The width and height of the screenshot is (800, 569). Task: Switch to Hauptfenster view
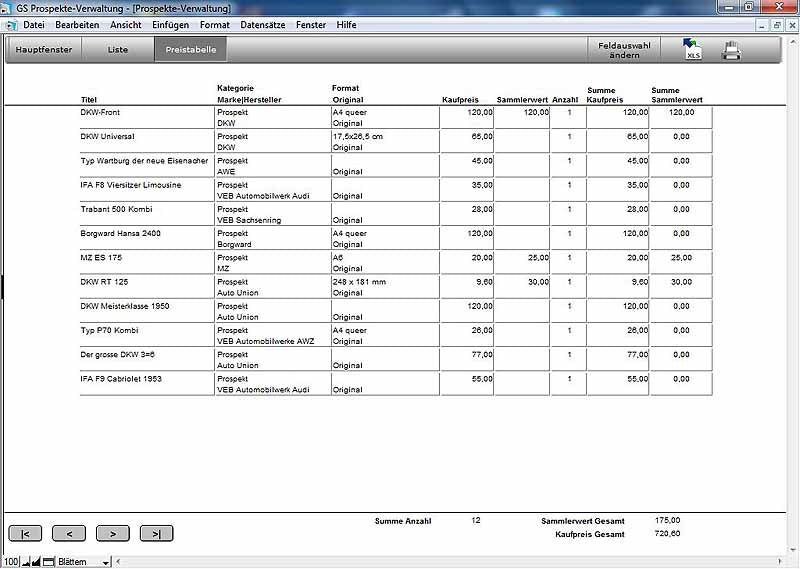43,50
